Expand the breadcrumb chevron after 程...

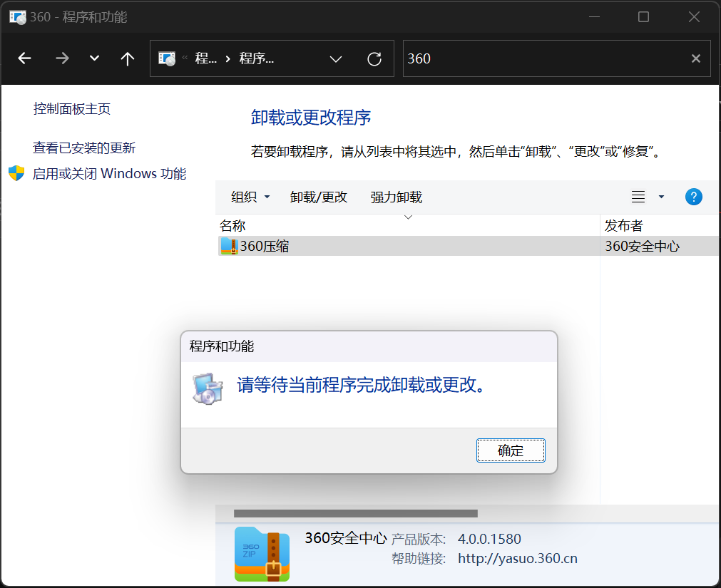point(227,58)
